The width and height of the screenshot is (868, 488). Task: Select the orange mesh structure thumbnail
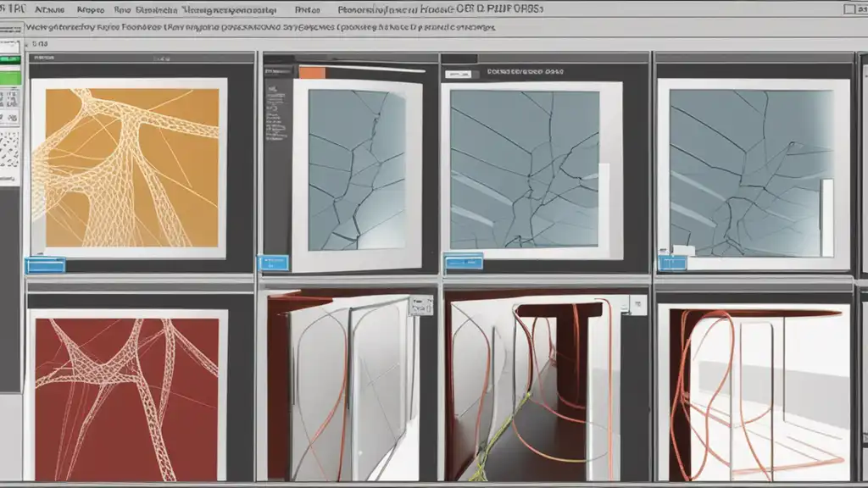[x=127, y=168]
